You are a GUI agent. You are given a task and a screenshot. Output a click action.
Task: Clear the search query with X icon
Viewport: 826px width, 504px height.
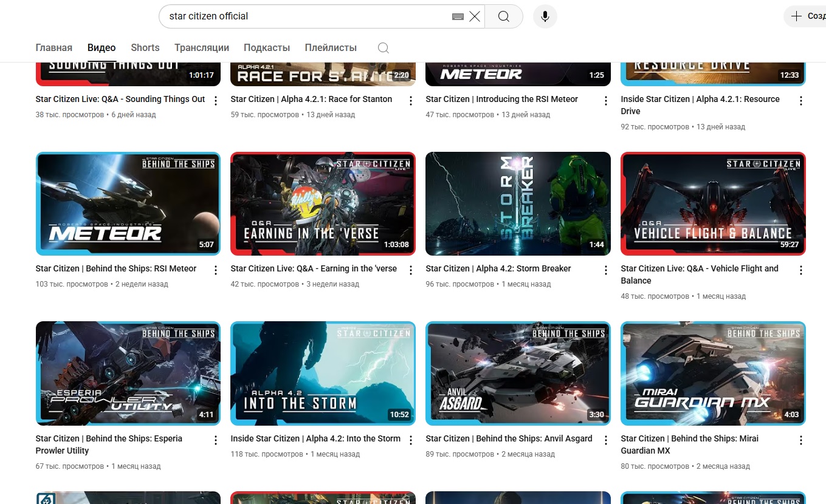pos(475,16)
